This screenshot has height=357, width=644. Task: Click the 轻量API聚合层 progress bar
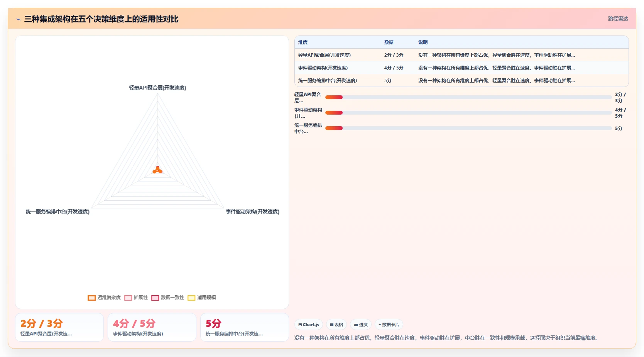[468, 97]
